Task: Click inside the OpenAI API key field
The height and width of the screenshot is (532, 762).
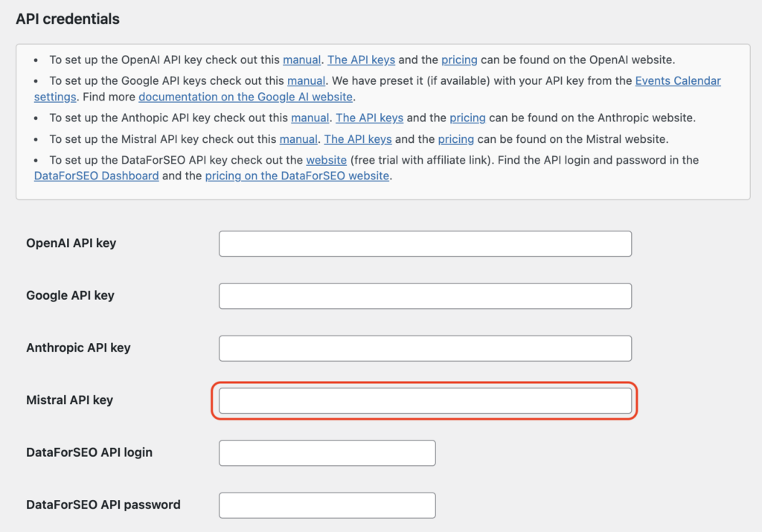Action: pyautogui.click(x=424, y=243)
